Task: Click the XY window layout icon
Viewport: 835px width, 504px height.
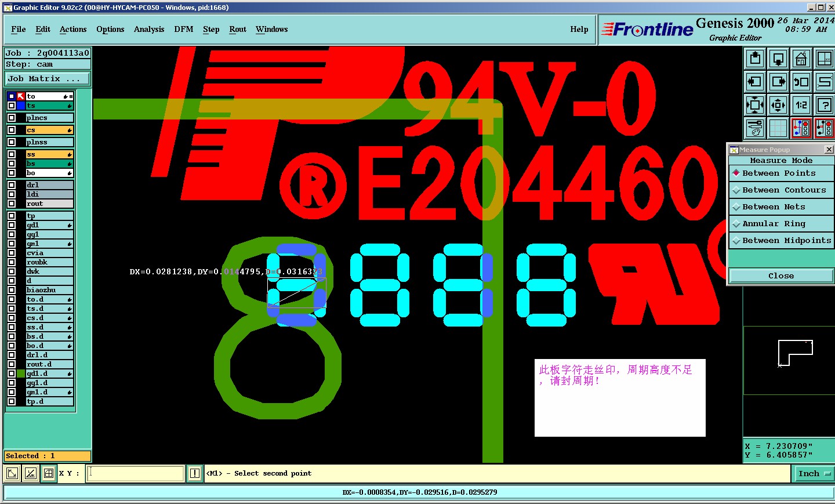Action: 824,59
